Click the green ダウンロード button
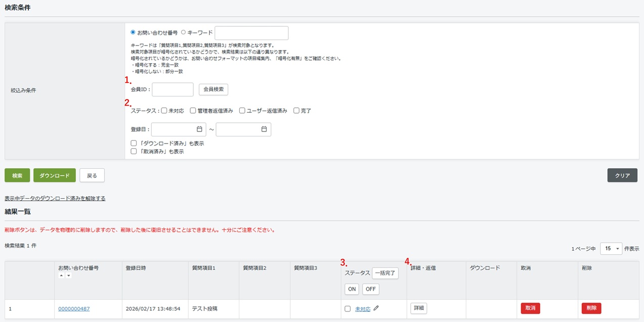 click(55, 175)
